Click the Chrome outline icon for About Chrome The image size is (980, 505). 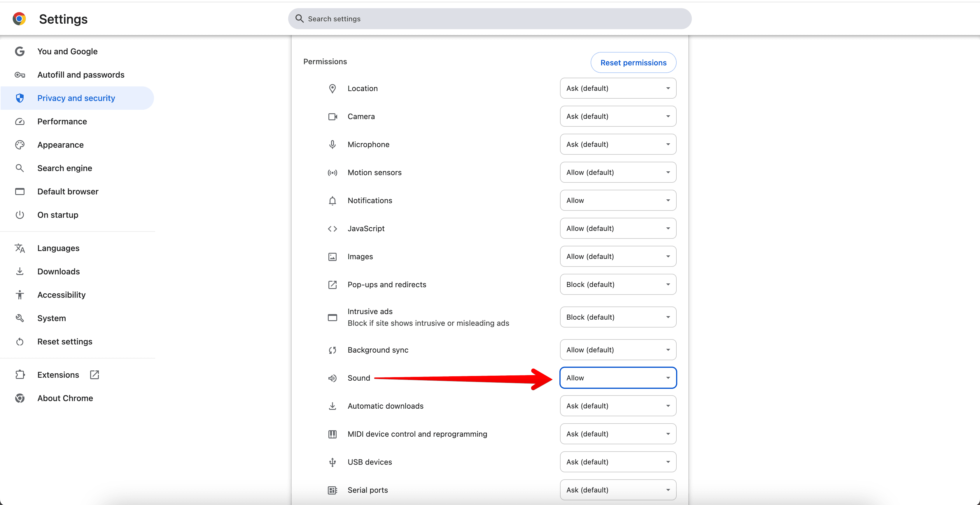tap(20, 398)
